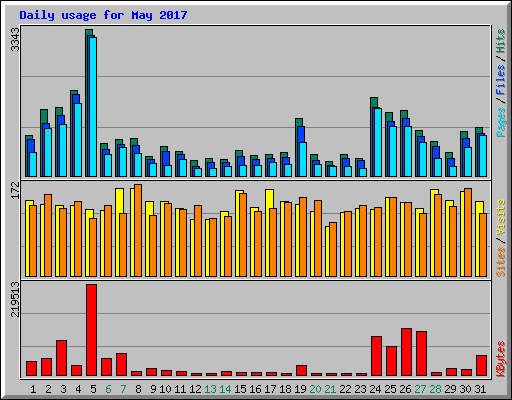Click the orange Sites bar for day 21
This screenshot has height=400, width=512.
[x=333, y=249]
